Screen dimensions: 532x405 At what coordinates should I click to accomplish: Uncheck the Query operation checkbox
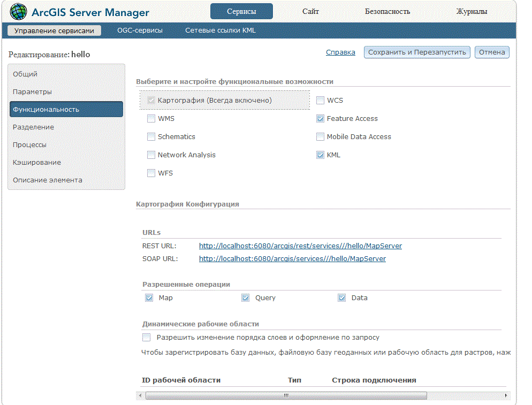245,298
